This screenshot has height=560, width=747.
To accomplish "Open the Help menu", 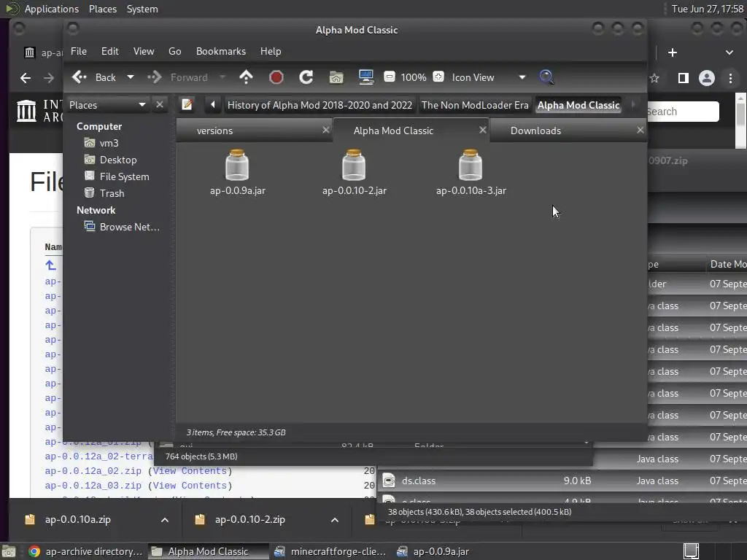I will tap(270, 52).
